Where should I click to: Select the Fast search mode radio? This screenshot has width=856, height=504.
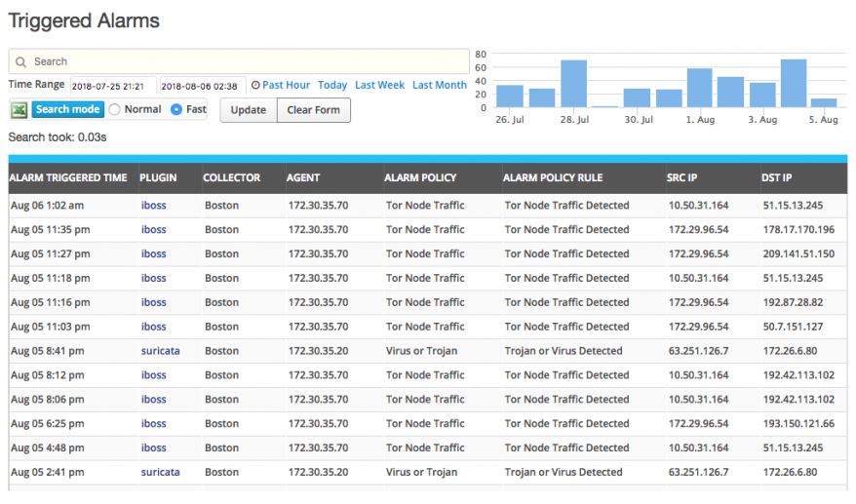coord(176,110)
